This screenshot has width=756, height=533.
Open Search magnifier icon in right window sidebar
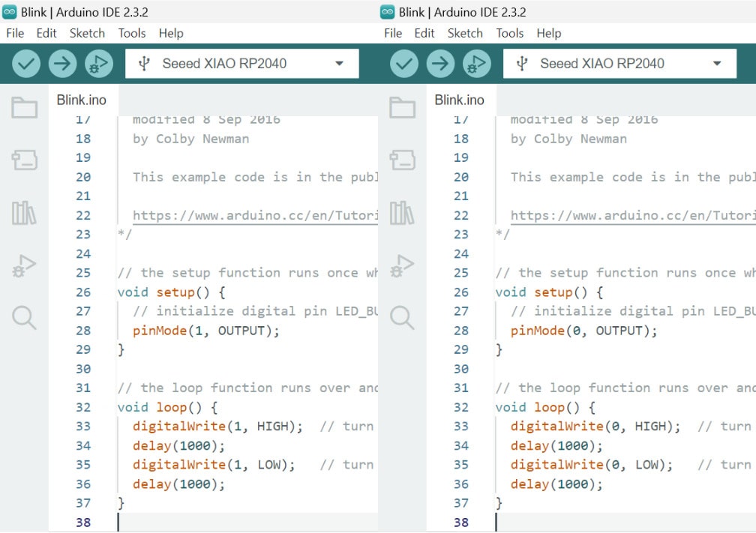click(402, 318)
